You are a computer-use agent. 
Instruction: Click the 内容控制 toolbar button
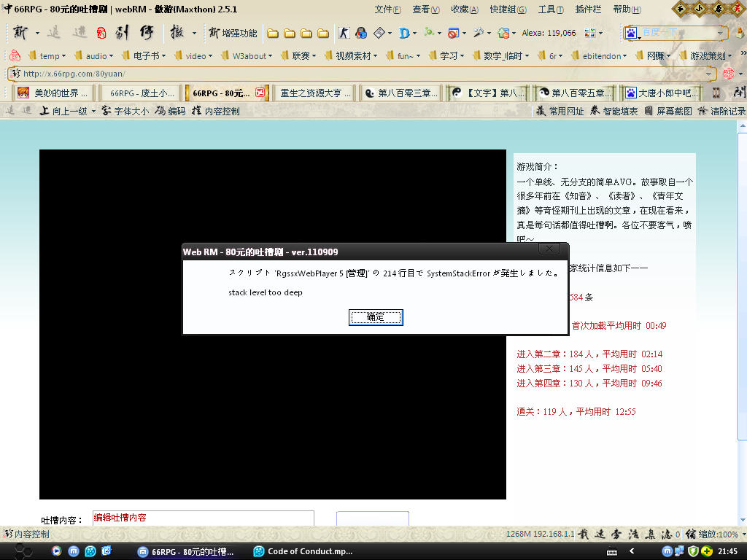[x=215, y=111]
